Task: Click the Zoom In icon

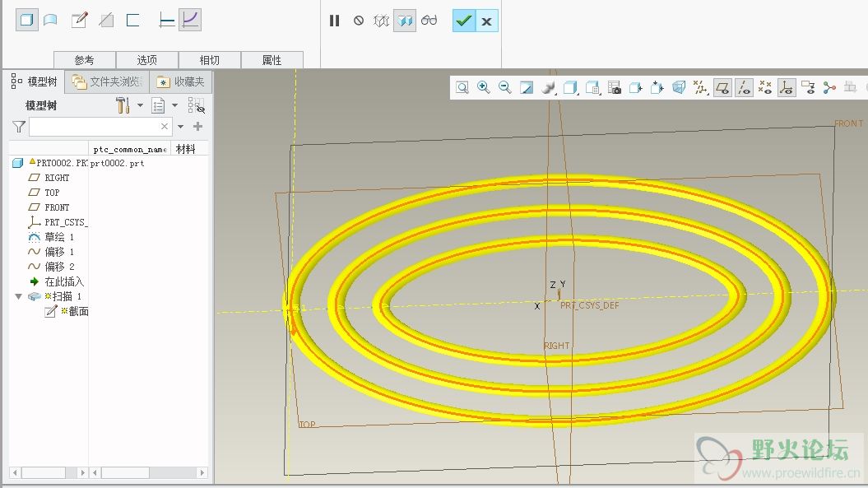Action: pos(483,87)
